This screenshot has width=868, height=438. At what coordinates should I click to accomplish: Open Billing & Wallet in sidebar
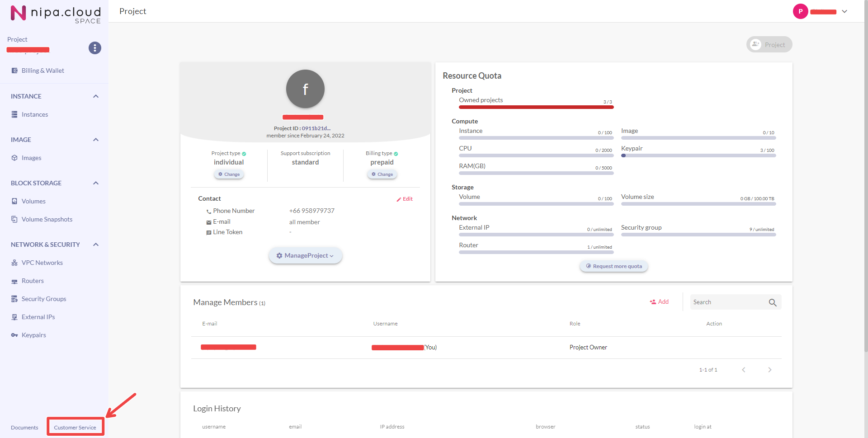tap(42, 71)
